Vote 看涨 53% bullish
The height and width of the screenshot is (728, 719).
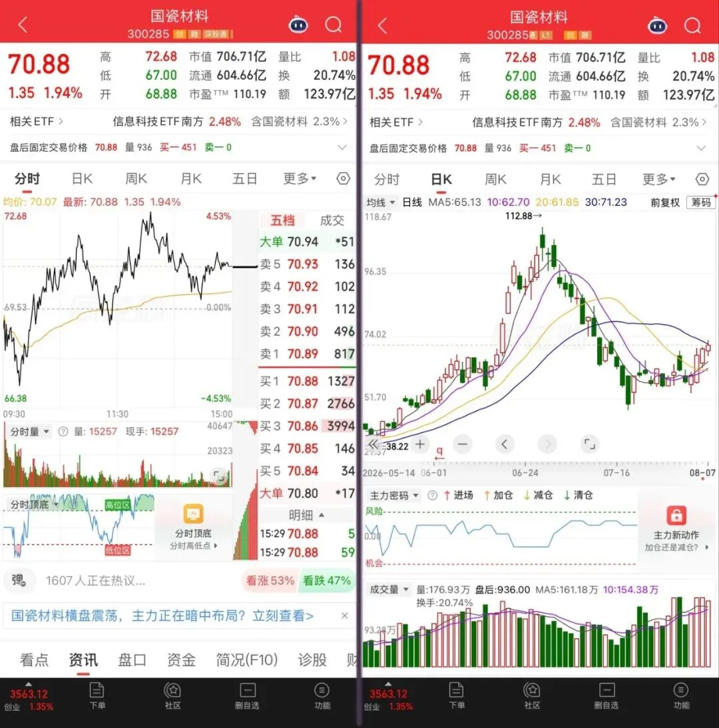tap(270, 580)
